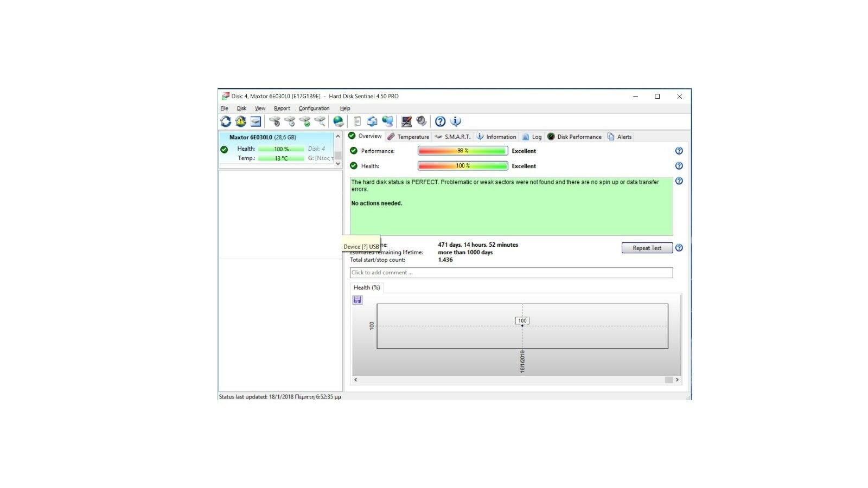Select the Overview tab
The width and height of the screenshot is (868, 488).
coord(365,136)
